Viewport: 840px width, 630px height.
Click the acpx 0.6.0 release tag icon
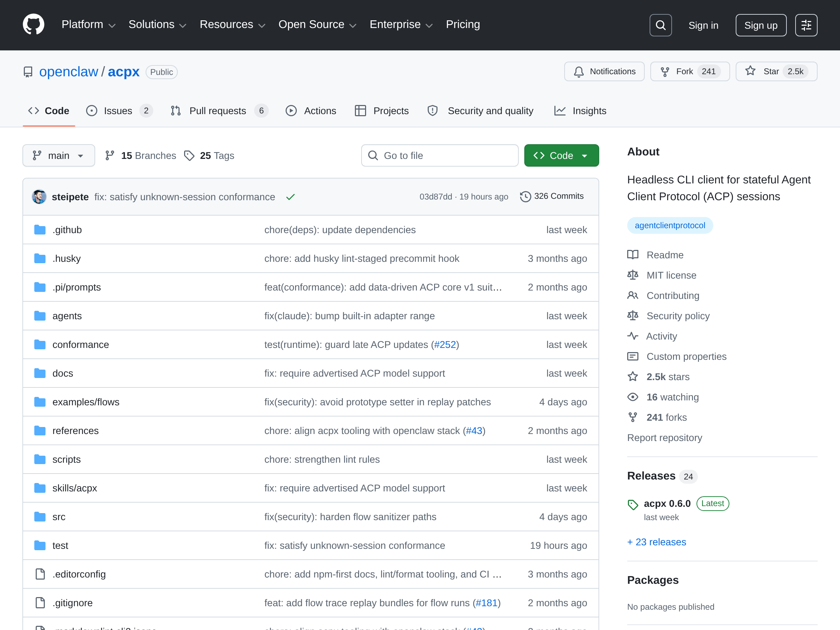[633, 504]
